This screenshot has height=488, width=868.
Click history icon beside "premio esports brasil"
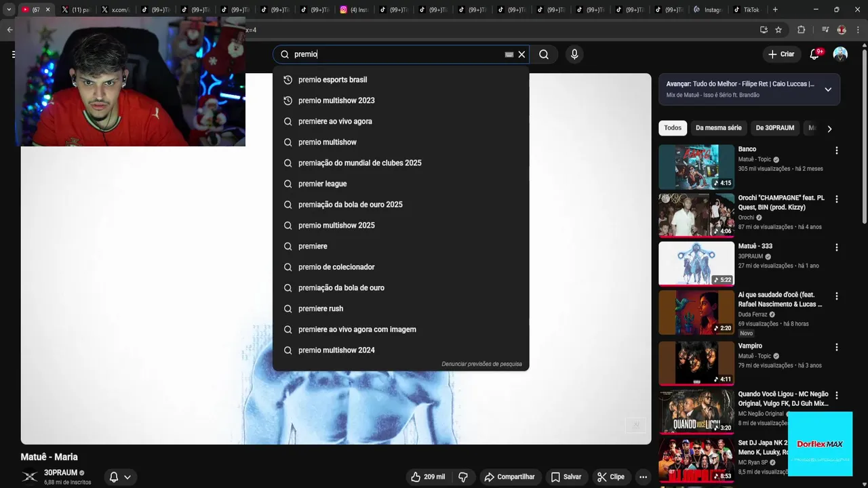pos(288,80)
